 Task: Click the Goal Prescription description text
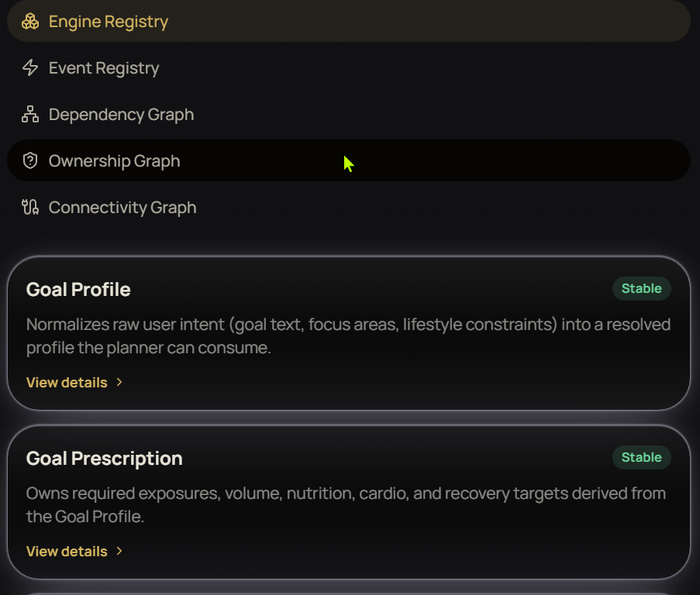pyautogui.click(x=346, y=505)
